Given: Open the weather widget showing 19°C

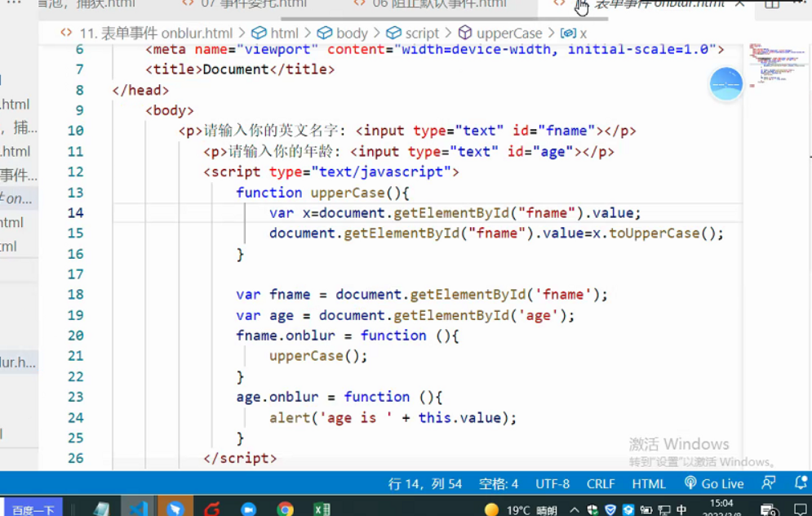Looking at the screenshot, I should pyautogui.click(x=521, y=509).
